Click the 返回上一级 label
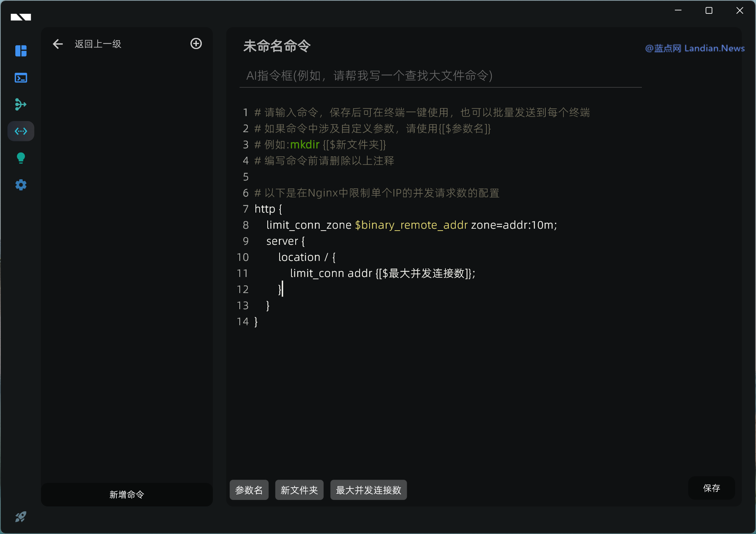Image resolution: width=756 pixels, height=534 pixels. coord(98,44)
